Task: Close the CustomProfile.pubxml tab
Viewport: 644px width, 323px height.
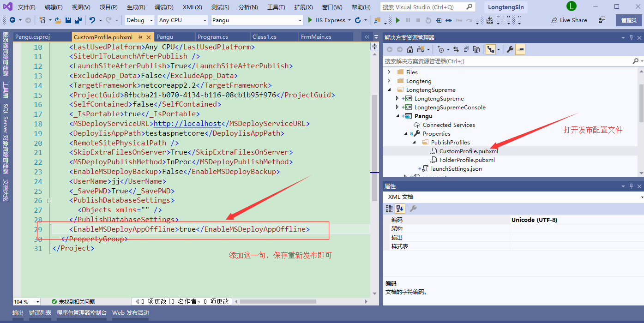Action: click(149, 37)
